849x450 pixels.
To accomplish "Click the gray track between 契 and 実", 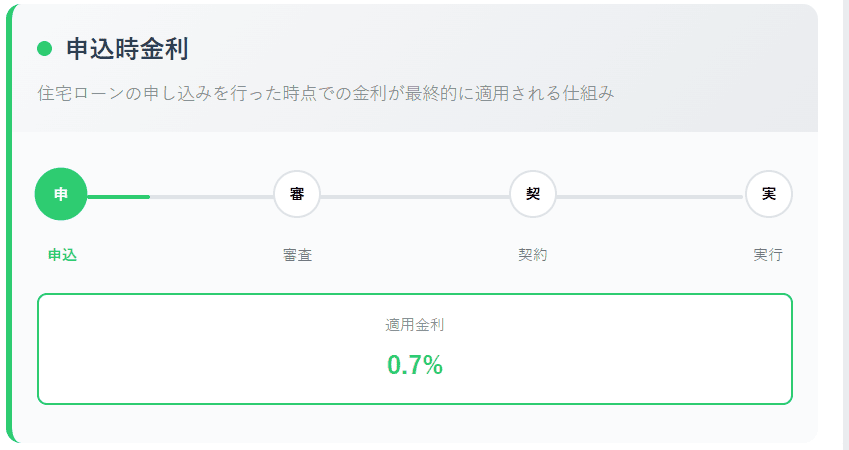I will (650, 197).
